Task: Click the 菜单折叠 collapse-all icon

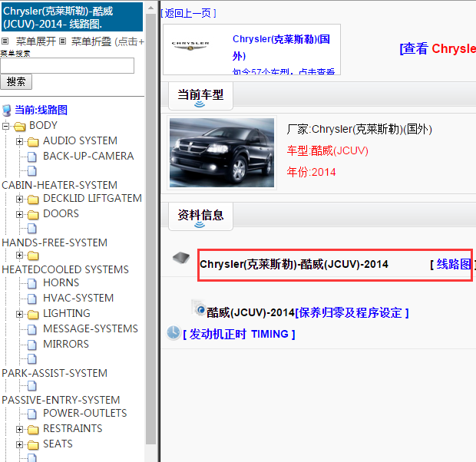Action: point(62,41)
